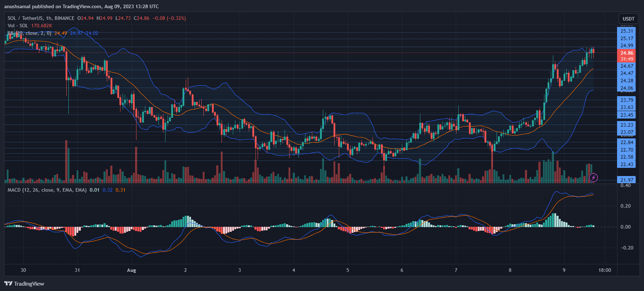The height and width of the screenshot is (291, 644).
Task: Click the purple lightning bolt icon
Action: (x=593, y=177)
